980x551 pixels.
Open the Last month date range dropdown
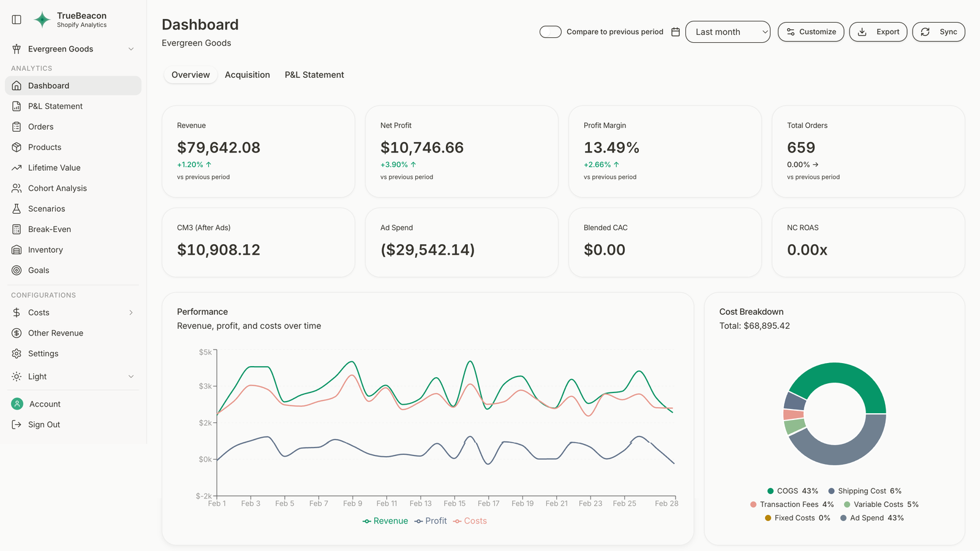point(728,32)
